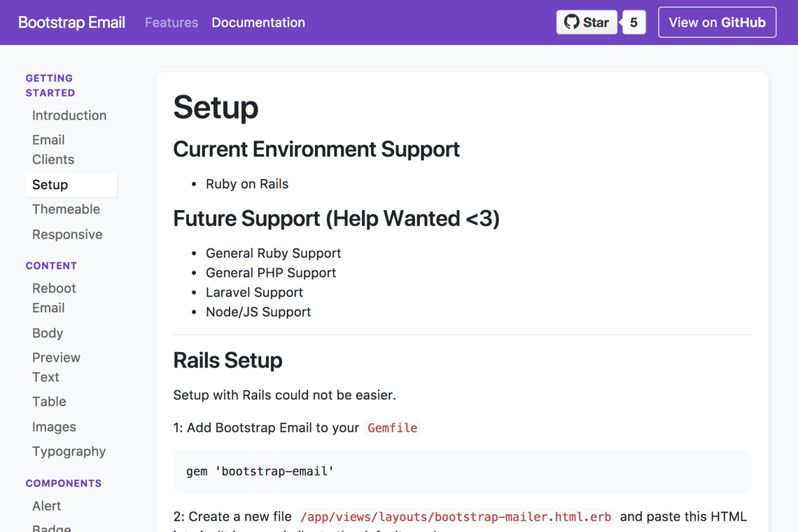798x532 pixels.
Task: Open the Preview Text documentation
Action: (x=56, y=367)
